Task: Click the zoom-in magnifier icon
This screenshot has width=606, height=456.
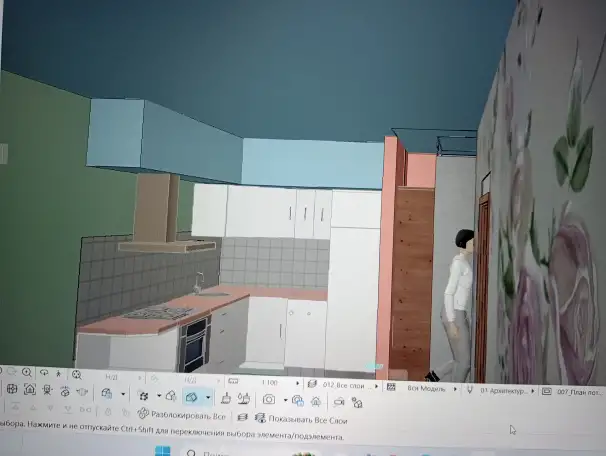Action: pos(27,373)
